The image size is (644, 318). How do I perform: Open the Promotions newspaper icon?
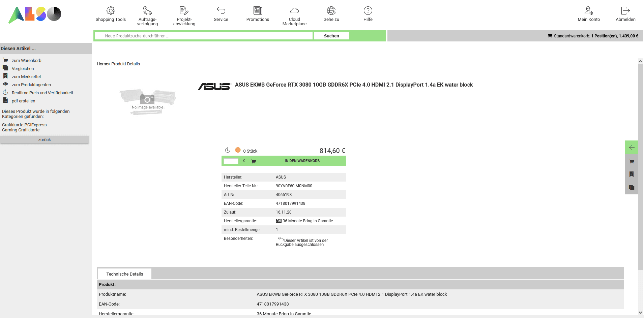(x=258, y=11)
